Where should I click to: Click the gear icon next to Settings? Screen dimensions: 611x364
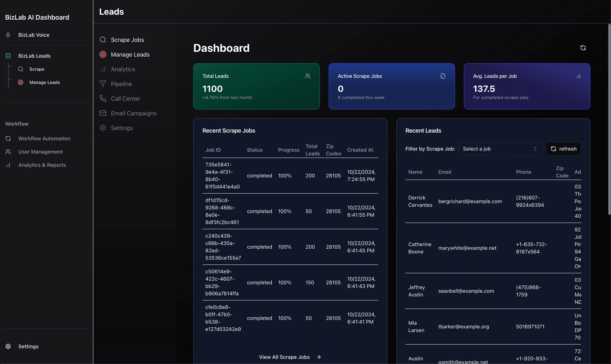[x=103, y=128]
